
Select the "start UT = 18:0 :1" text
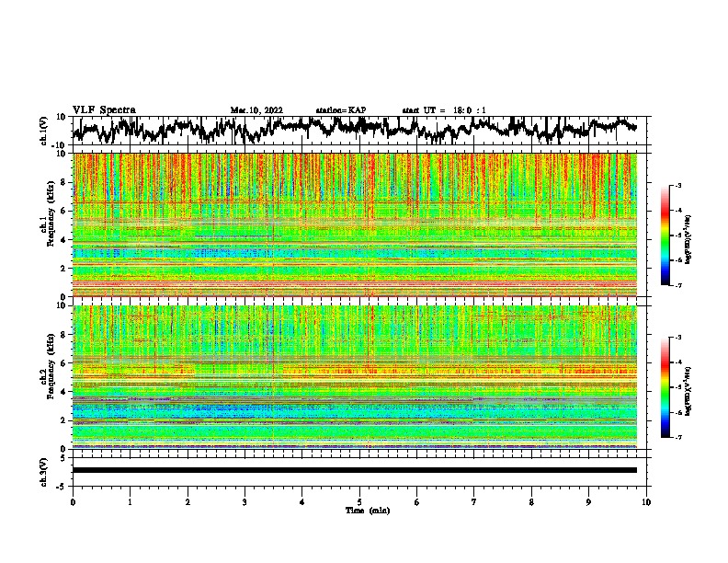pos(444,110)
